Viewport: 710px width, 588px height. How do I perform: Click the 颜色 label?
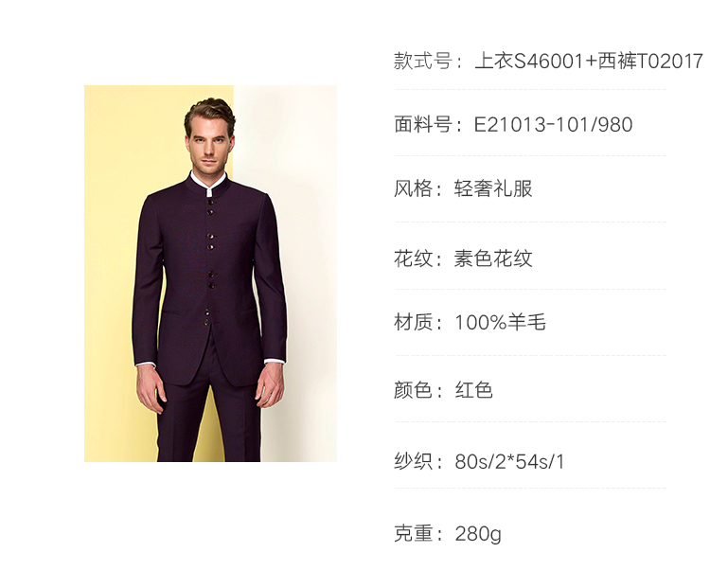[414, 390]
